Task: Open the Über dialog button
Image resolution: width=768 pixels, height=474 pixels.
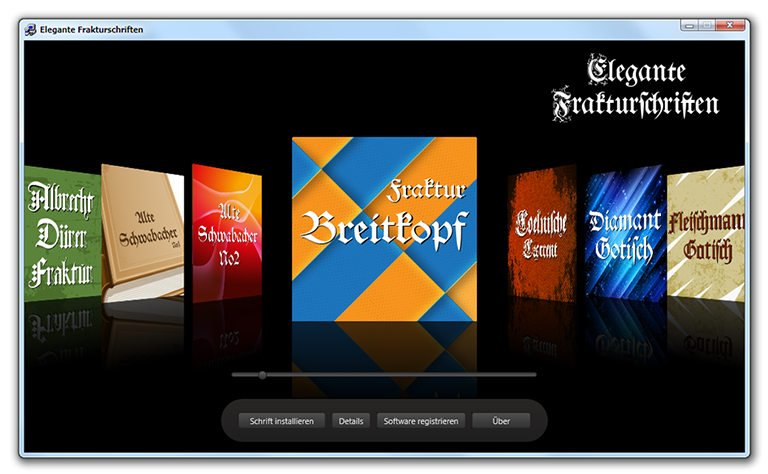Action: (x=501, y=421)
